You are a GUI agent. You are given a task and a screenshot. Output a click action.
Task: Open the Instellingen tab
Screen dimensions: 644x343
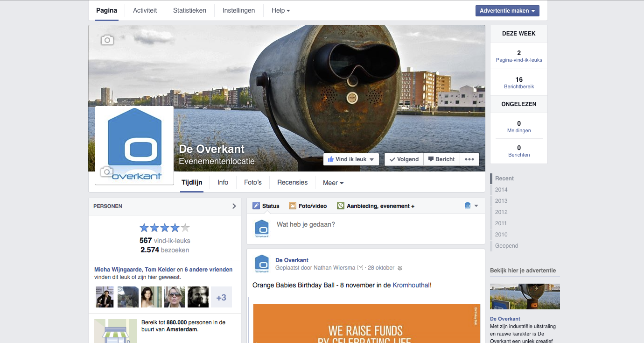(x=239, y=10)
